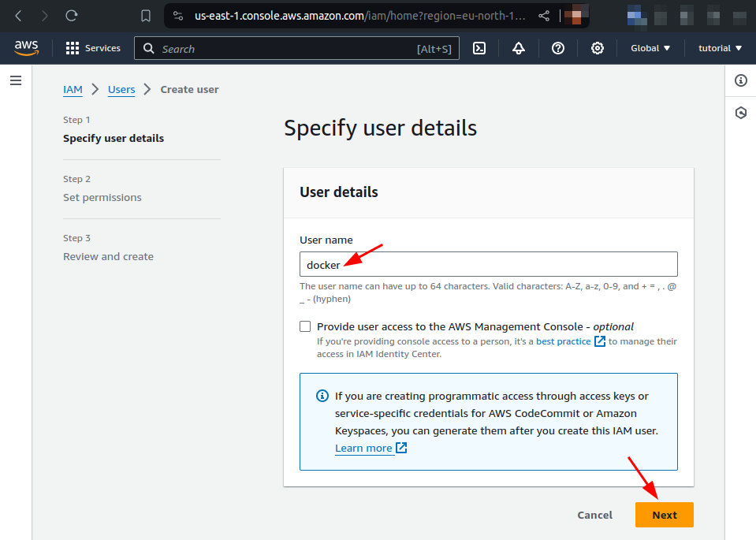
Task: Reload the page with refresh control
Action: point(71,15)
